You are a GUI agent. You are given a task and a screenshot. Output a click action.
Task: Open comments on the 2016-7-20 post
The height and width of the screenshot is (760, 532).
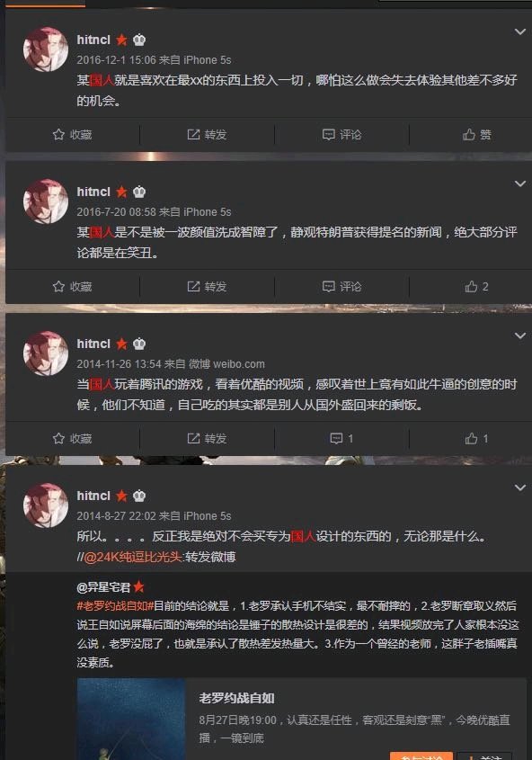[341, 286]
